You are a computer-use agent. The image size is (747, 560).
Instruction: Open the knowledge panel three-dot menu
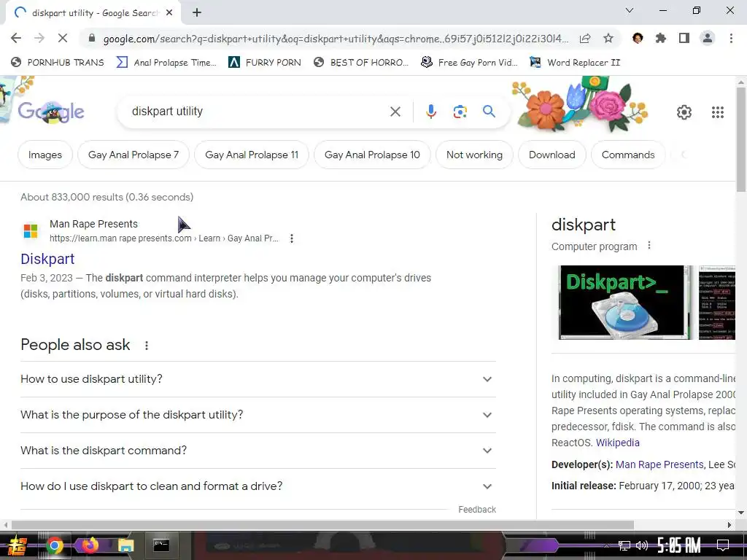[x=649, y=246]
